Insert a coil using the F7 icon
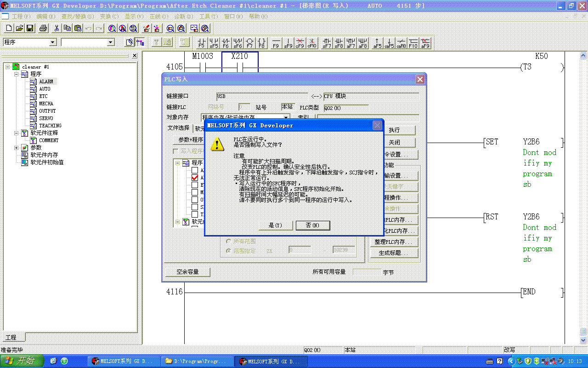 click(249, 43)
